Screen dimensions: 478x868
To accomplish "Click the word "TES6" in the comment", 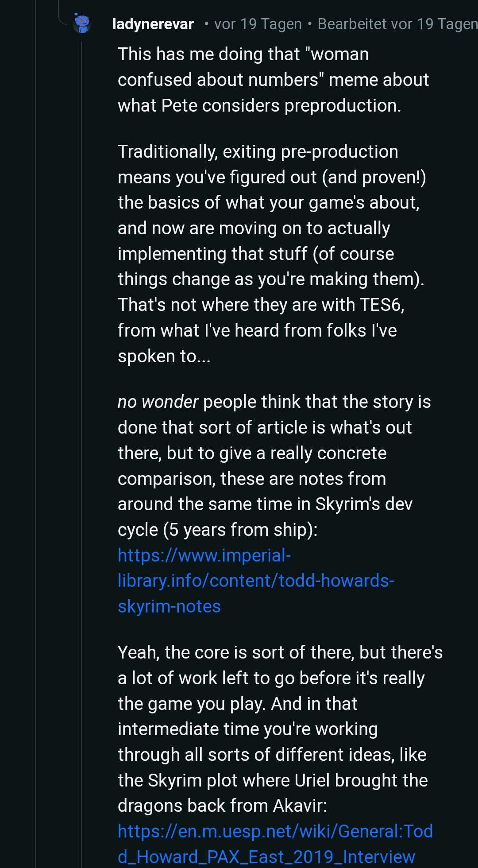I will 381,305.
